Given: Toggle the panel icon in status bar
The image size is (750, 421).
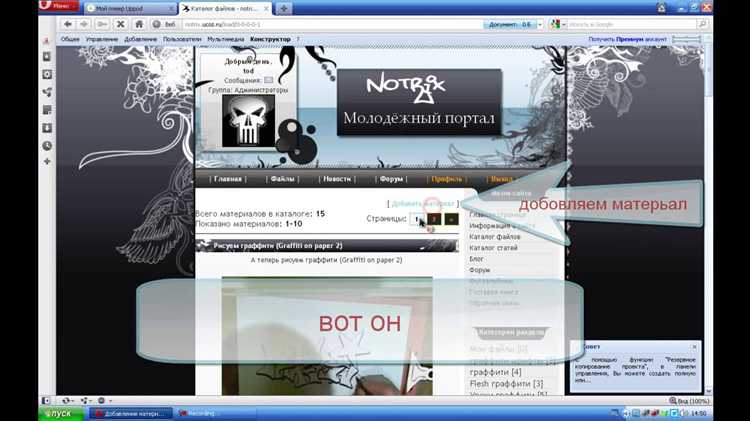Looking at the screenshot, I should (46, 400).
